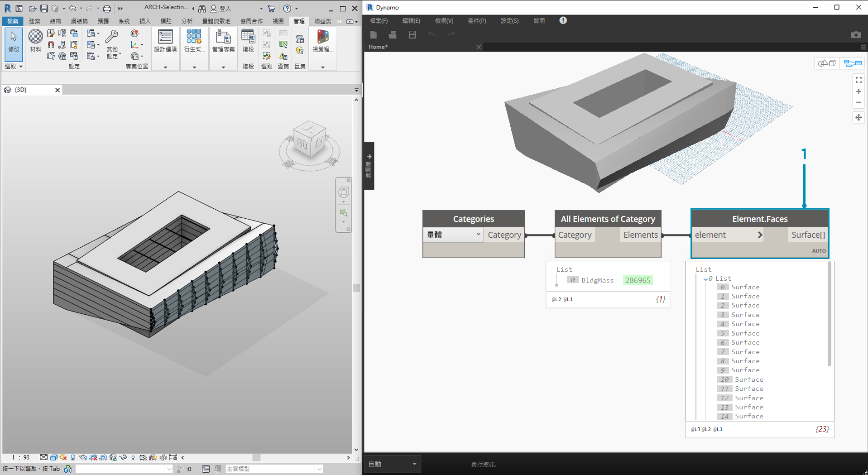Expand the Manage Project panel arrow

tap(223, 67)
